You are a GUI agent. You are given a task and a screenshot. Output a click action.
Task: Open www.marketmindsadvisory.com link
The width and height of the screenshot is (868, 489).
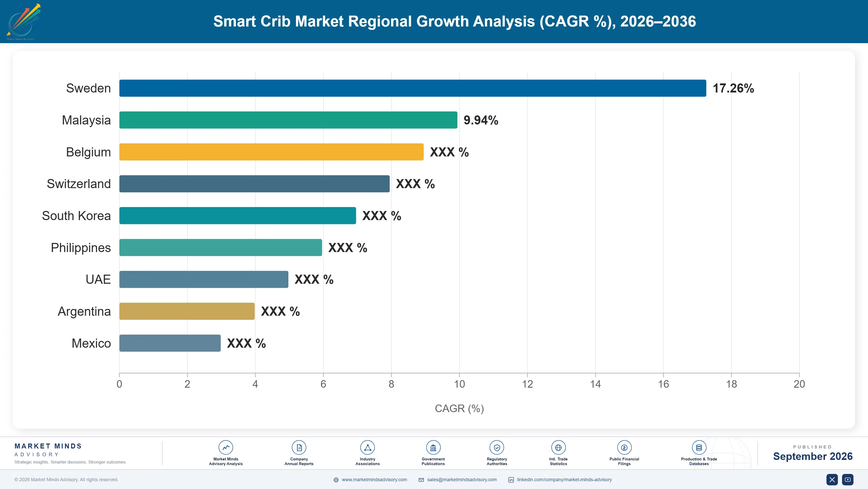[374, 480]
